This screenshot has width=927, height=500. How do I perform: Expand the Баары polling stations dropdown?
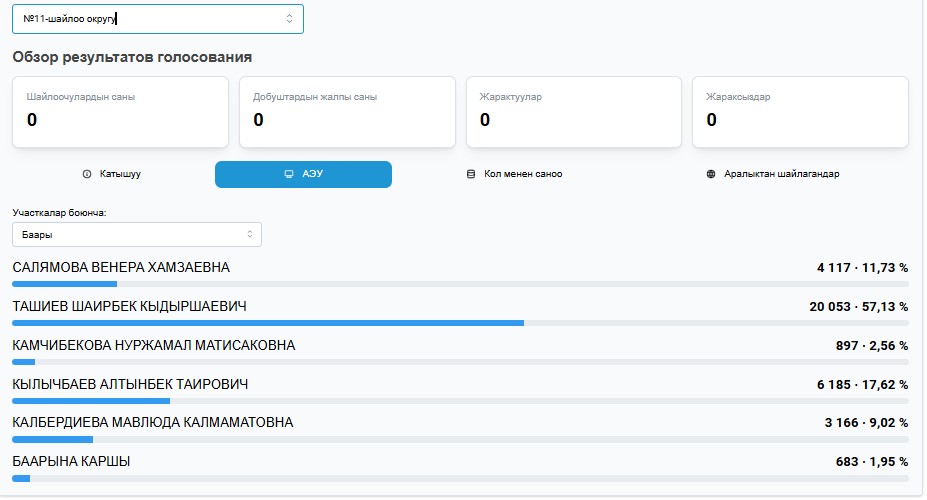pyautogui.click(x=136, y=234)
